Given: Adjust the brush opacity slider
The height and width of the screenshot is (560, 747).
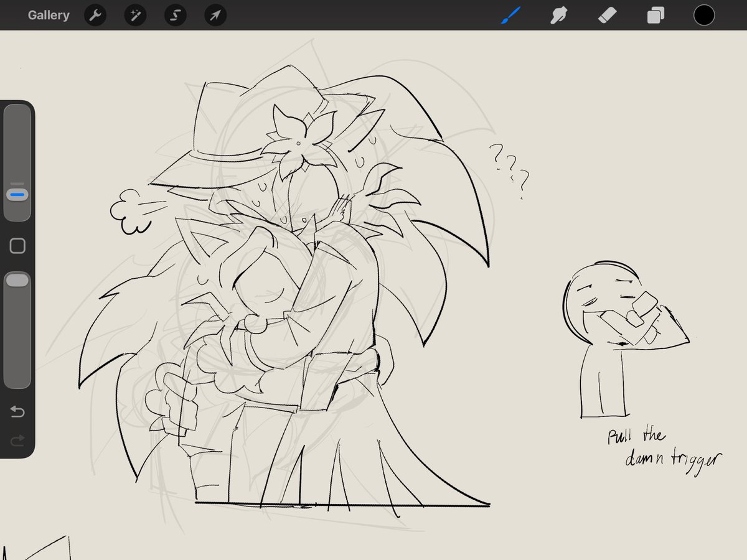Looking at the screenshot, I should click(17, 330).
